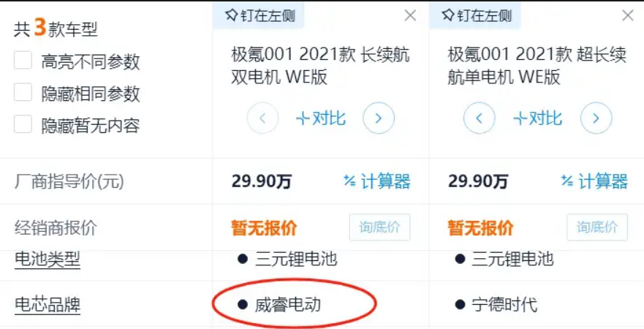644x329 pixels.
Task: Pin the 超长续航单电机 WE版 column to the left
Action: pyautogui.click(x=476, y=16)
